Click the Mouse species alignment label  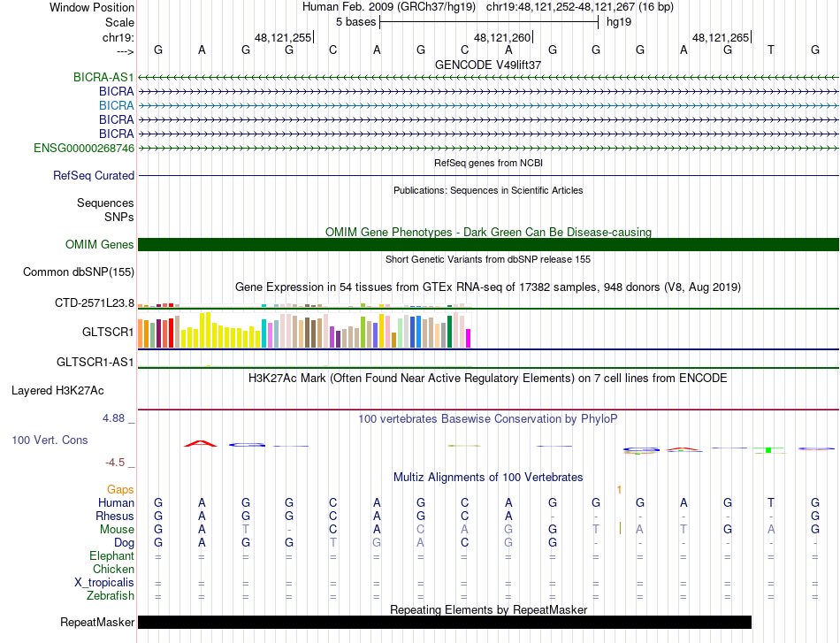(x=117, y=530)
